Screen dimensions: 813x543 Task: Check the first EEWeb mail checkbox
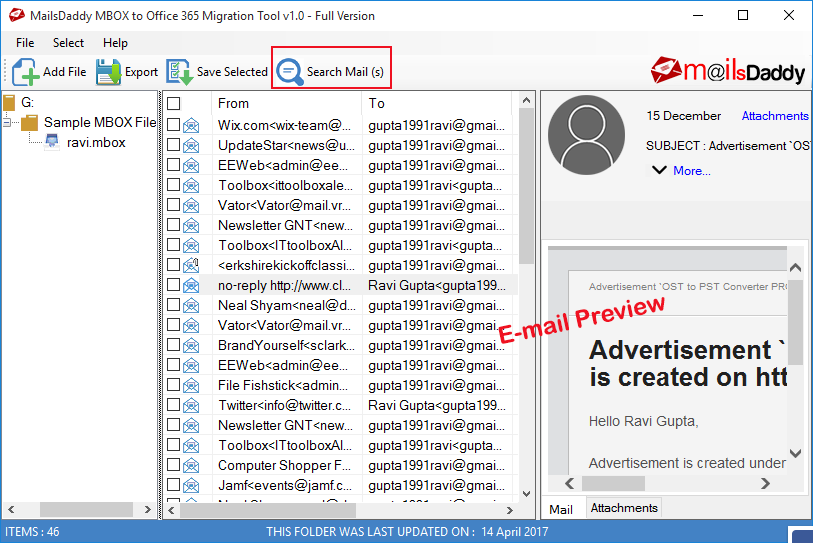point(174,164)
